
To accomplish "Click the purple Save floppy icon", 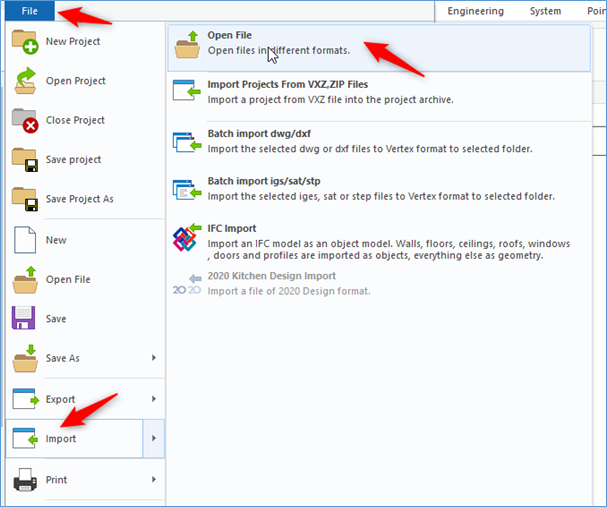I will point(25,318).
